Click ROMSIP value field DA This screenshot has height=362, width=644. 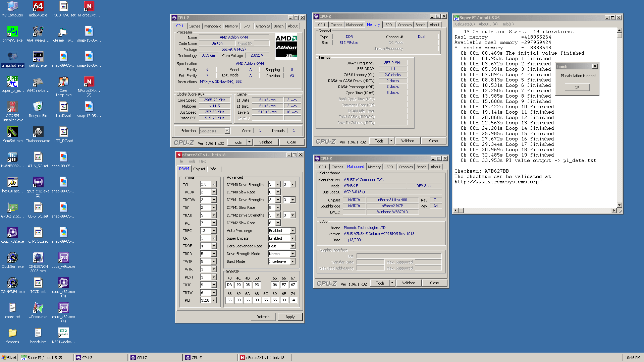[x=229, y=285]
